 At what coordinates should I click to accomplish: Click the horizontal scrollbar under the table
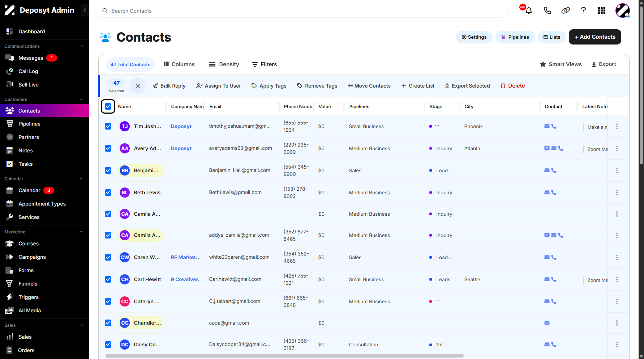click(284, 356)
